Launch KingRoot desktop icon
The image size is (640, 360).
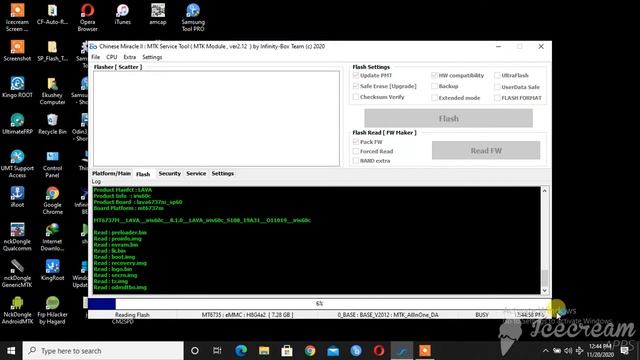click(x=52, y=270)
